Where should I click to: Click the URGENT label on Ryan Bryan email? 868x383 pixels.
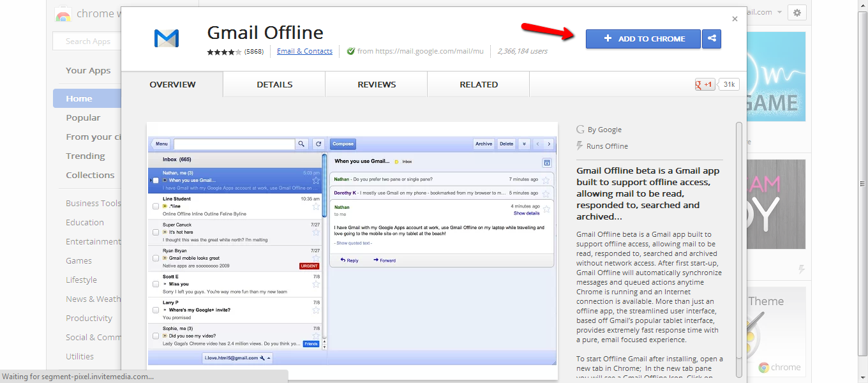pos(310,266)
